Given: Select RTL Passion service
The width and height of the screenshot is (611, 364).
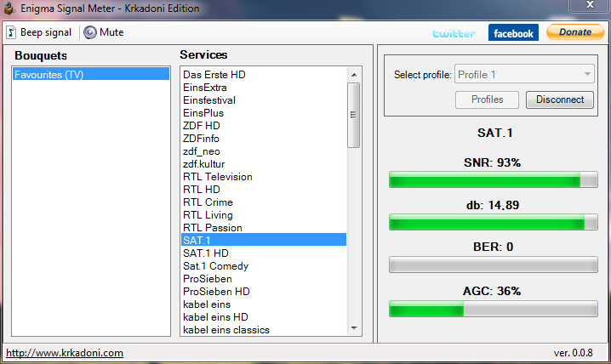Looking at the screenshot, I should point(264,228).
